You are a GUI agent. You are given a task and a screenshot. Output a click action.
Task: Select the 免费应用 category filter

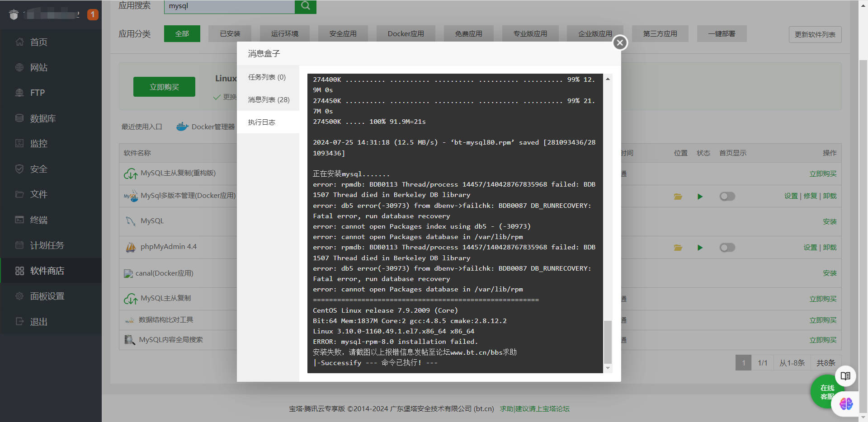[469, 34]
